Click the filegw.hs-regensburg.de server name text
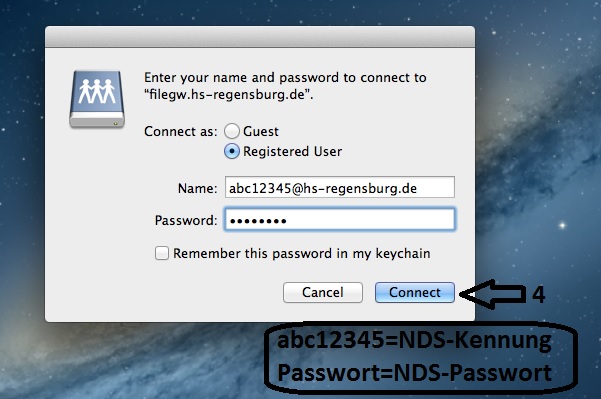Screen dimensions: 601x399 [228, 94]
